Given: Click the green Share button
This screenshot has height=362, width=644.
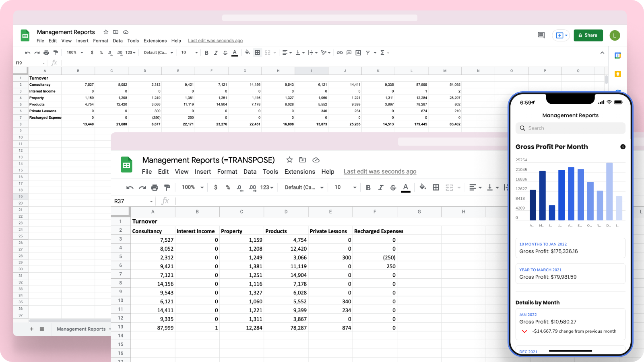Looking at the screenshot, I should click(588, 35).
